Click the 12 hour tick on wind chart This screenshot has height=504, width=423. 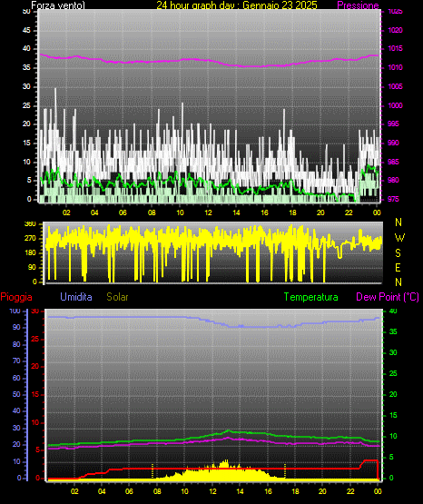point(208,212)
